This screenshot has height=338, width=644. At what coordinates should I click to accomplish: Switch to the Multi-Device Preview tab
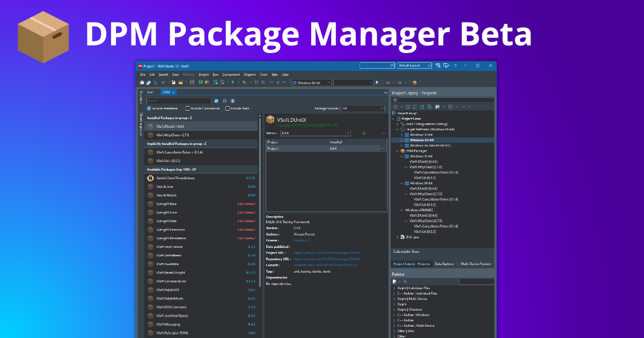475,264
